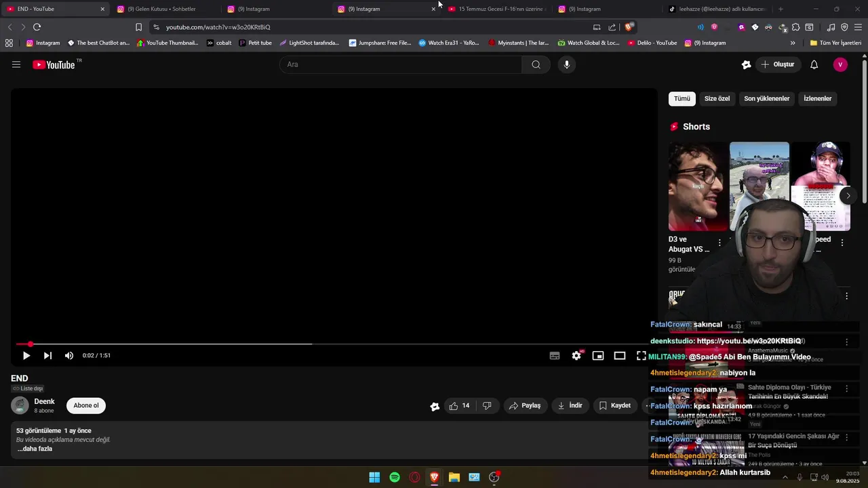Viewport: 868px width, 488px height.
Task: Open the D3 ve Abugat Shorts thumbnail
Action: pos(698,186)
